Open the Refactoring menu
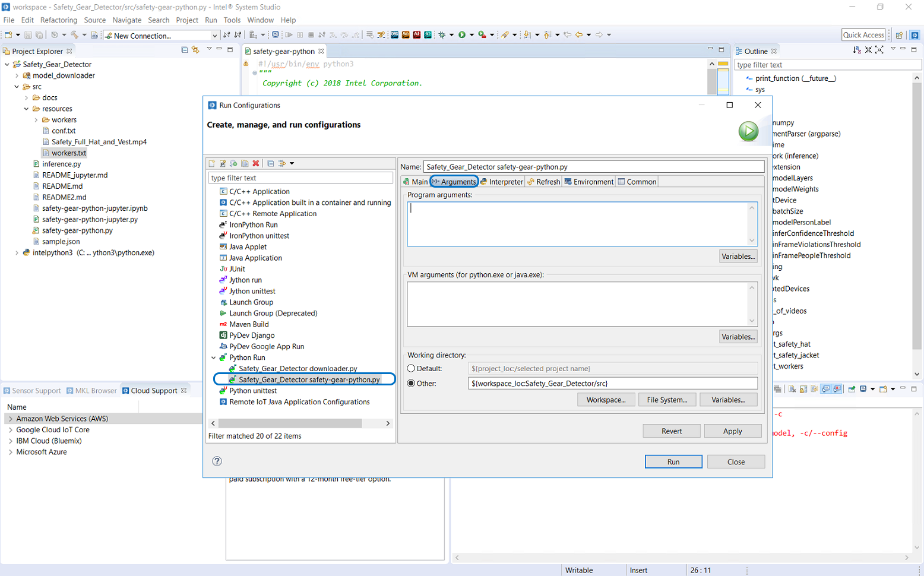 (x=59, y=20)
